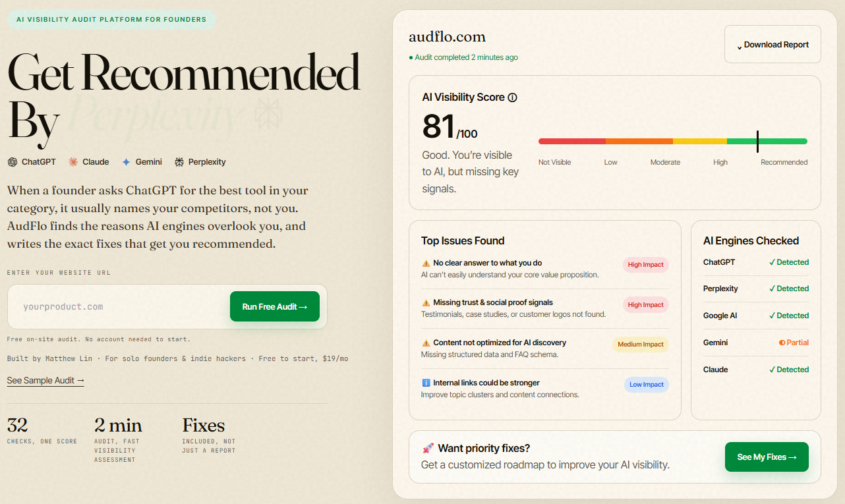Open the AI Visibility Score info icon

point(512,98)
